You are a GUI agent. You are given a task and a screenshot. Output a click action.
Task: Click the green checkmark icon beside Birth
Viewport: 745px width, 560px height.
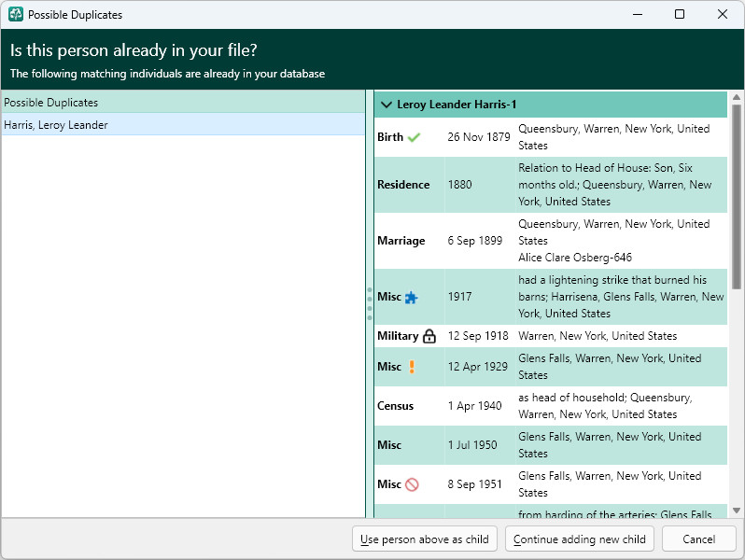click(414, 137)
